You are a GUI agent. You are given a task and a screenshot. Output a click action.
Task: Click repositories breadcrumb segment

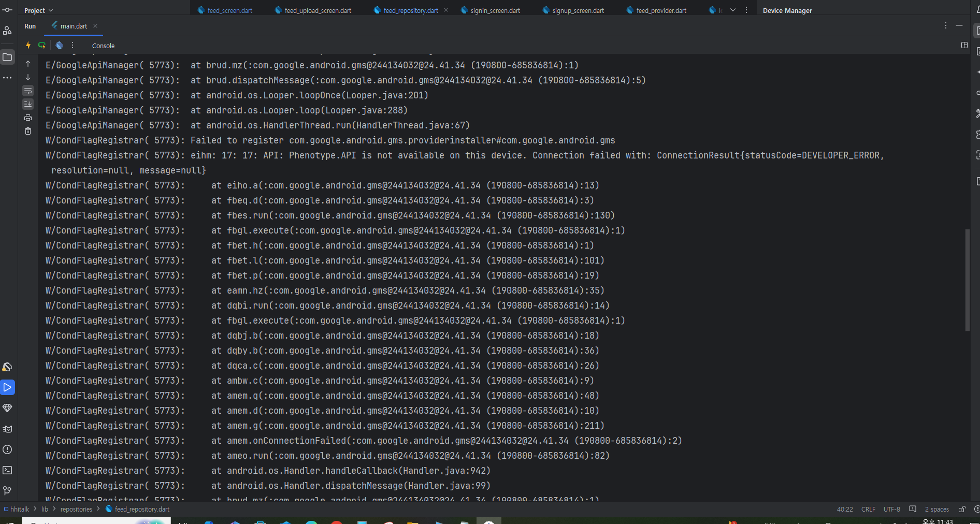point(76,509)
